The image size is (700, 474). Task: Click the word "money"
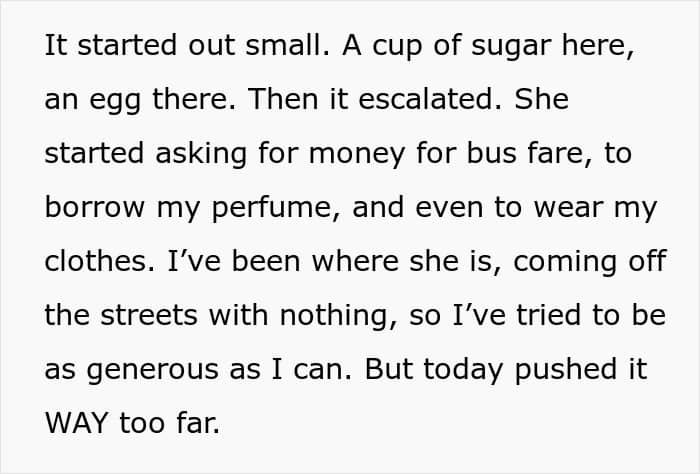point(357,156)
